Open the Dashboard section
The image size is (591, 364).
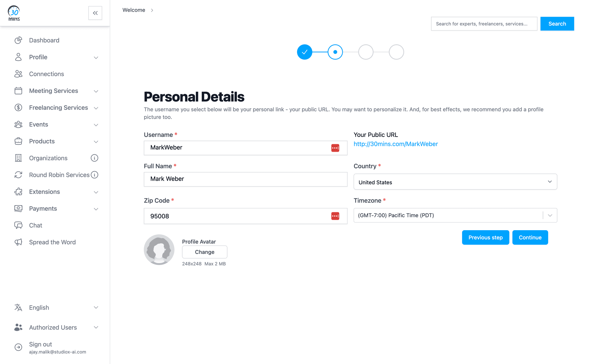[44, 40]
